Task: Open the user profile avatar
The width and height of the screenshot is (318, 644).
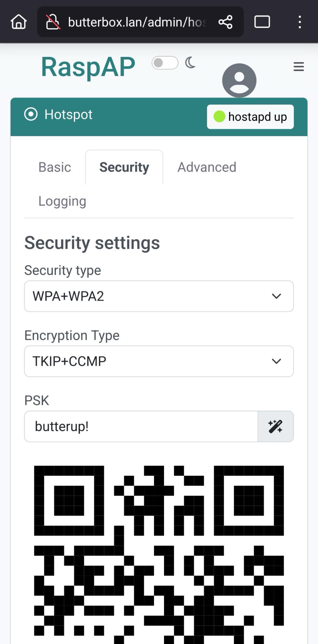Action: coord(239,80)
